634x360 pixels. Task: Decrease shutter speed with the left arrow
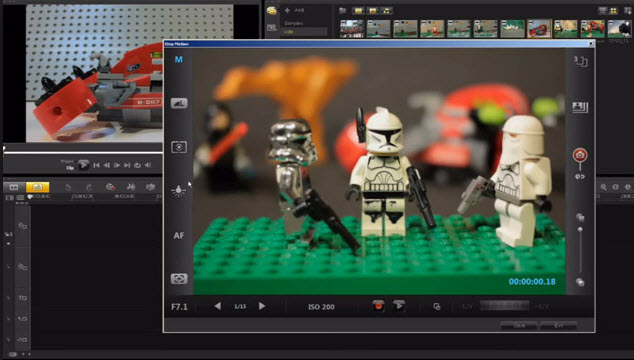click(218, 306)
